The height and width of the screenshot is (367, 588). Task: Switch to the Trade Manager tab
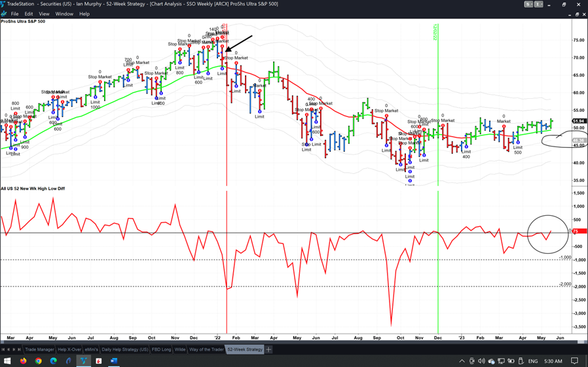[39, 349]
